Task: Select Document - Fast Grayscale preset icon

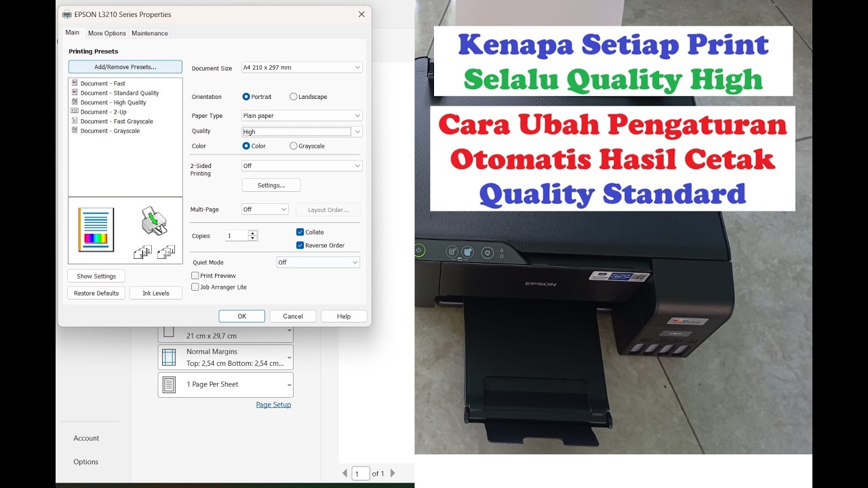Action: tap(75, 121)
